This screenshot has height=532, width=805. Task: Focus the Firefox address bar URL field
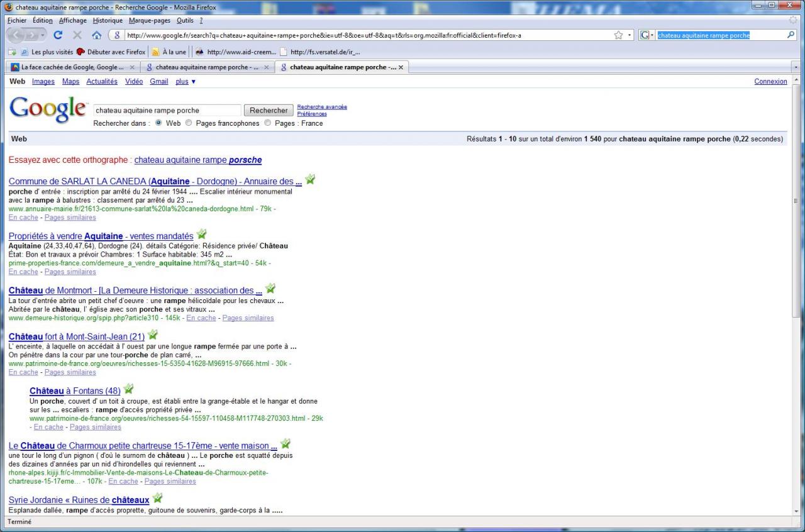click(368, 35)
